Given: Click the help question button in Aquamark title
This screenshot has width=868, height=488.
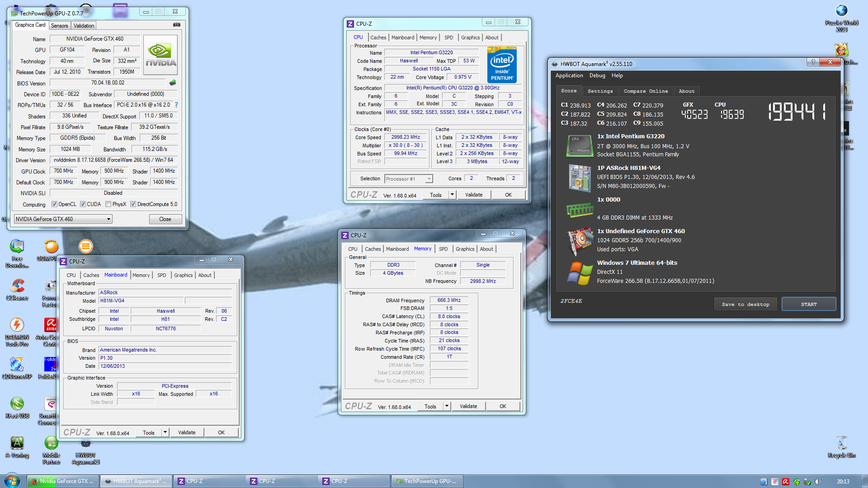Looking at the screenshot, I should pyautogui.click(x=813, y=62).
